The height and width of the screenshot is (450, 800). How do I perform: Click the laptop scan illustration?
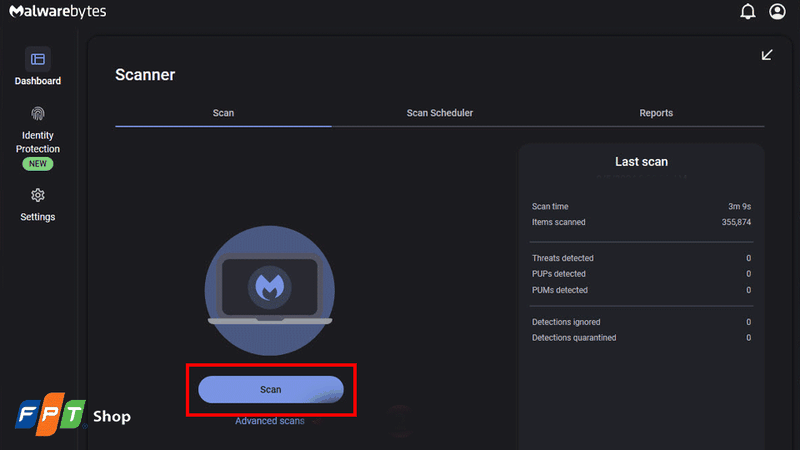pos(270,290)
